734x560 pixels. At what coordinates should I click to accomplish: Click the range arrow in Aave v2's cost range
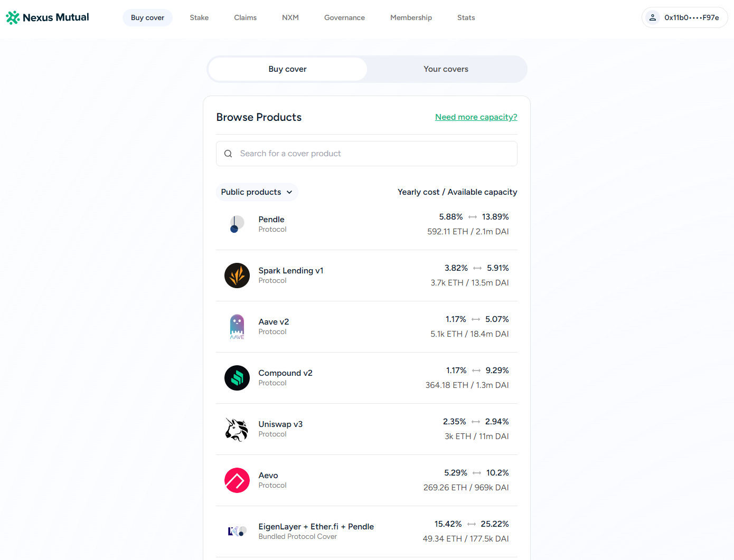click(476, 319)
